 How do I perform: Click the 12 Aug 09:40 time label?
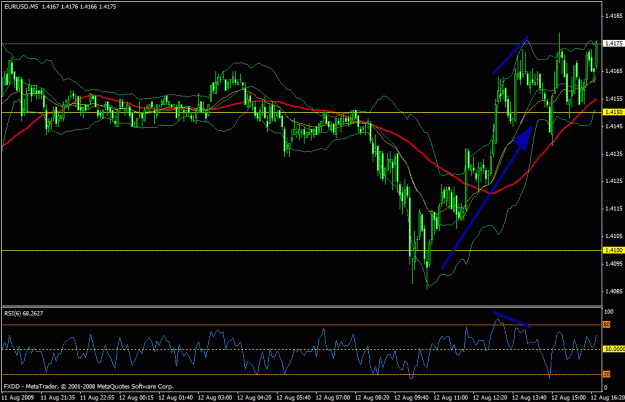[x=411, y=398]
